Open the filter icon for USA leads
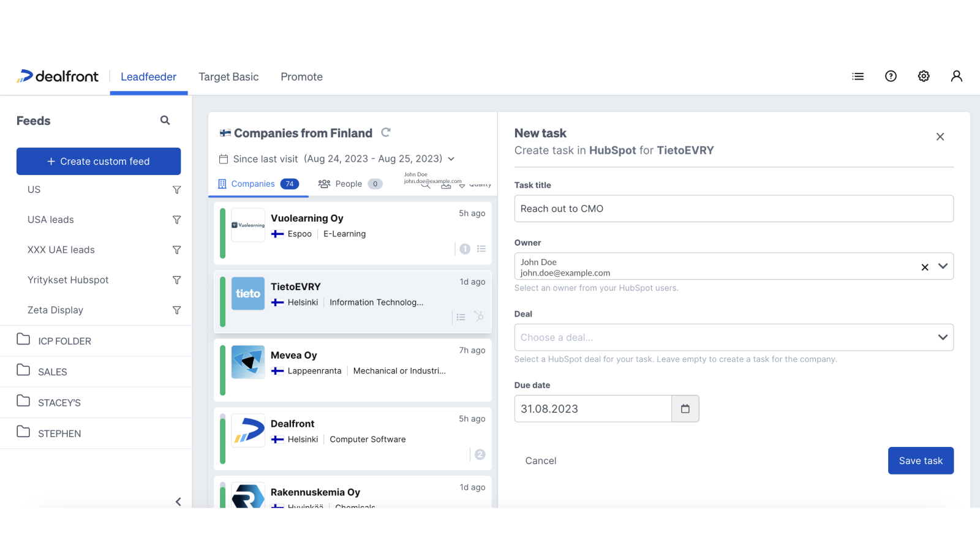 [x=176, y=219]
